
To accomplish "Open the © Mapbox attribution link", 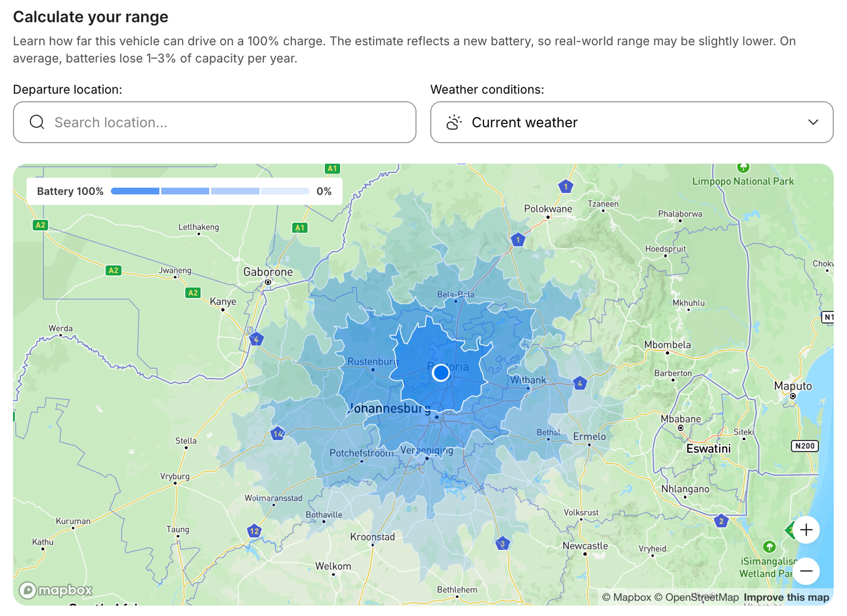I will tap(626, 597).
